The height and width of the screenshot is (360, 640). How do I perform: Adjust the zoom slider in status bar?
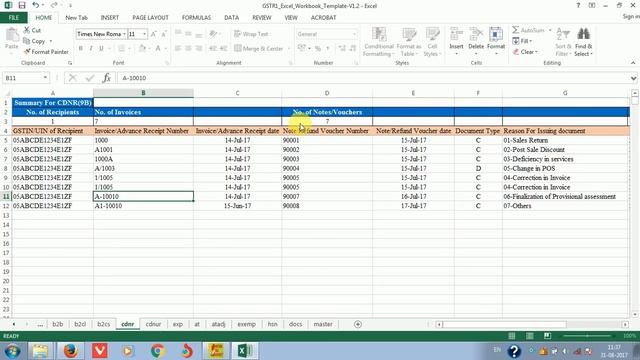[x=588, y=336]
